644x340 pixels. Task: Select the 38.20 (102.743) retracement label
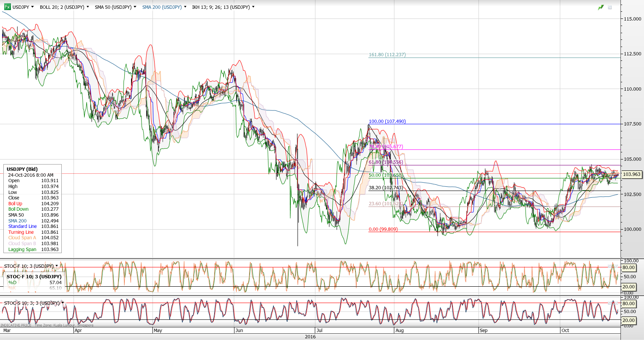click(x=386, y=188)
